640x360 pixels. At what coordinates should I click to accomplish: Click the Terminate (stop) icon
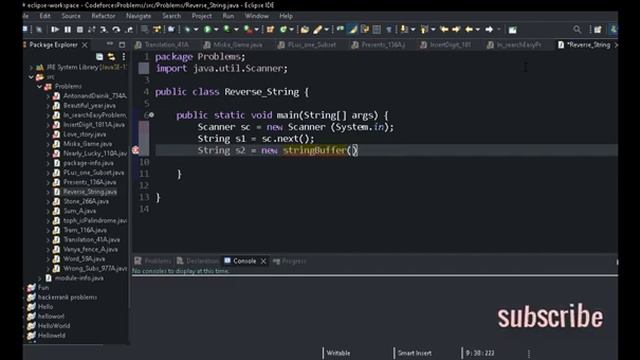[x=80, y=29]
